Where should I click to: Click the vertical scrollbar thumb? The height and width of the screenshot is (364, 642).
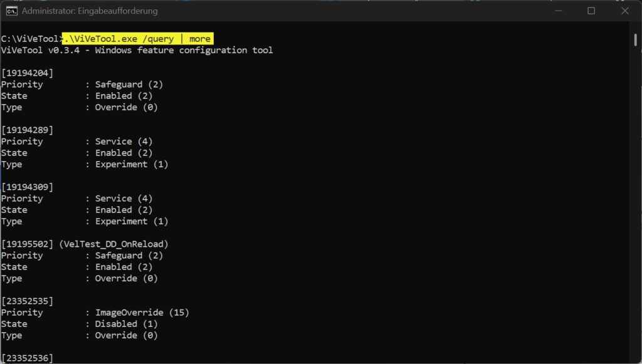click(x=636, y=40)
